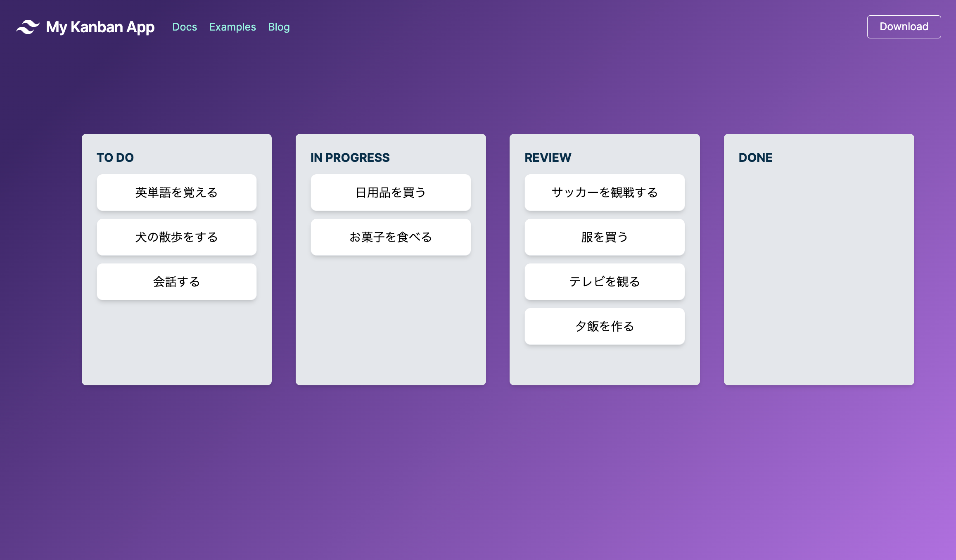Image resolution: width=956 pixels, height=560 pixels.
Task: Click the DONE column heading
Action: (x=755, y=157)
